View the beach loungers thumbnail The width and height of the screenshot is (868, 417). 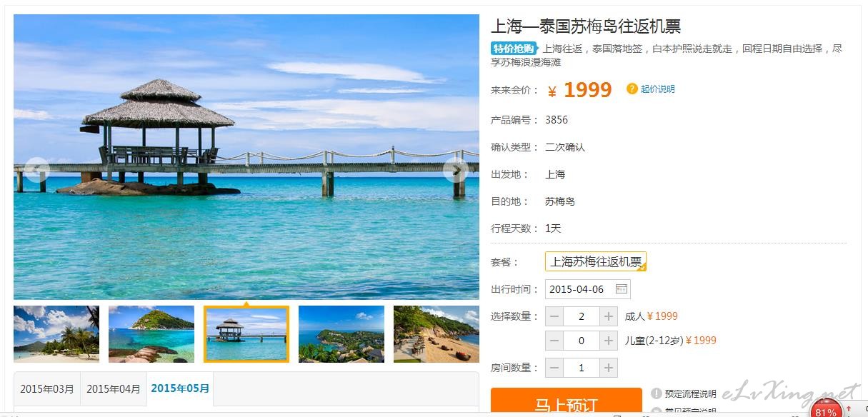tap(437, 334)
